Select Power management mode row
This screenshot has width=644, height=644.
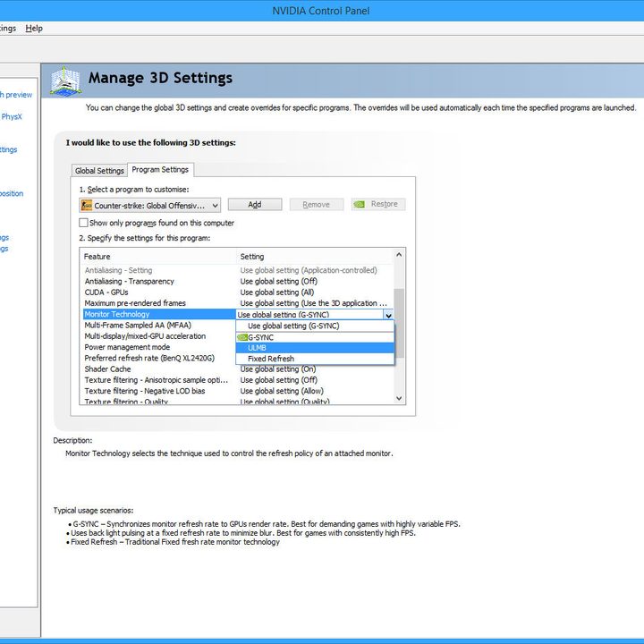click(x=159, y=347)
